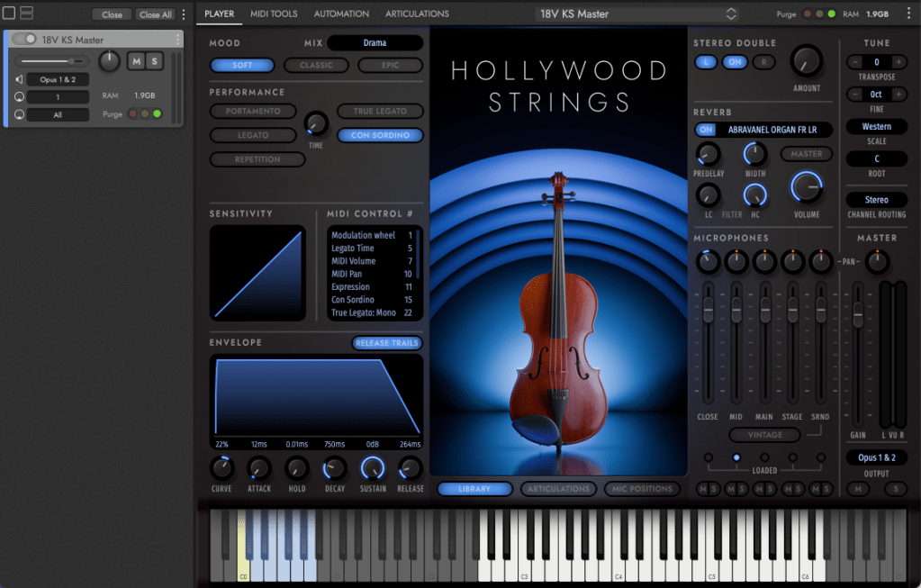921x588 pixels.
Task: Open the Mix Drama dropdown
Action: (x=375, y=43)
